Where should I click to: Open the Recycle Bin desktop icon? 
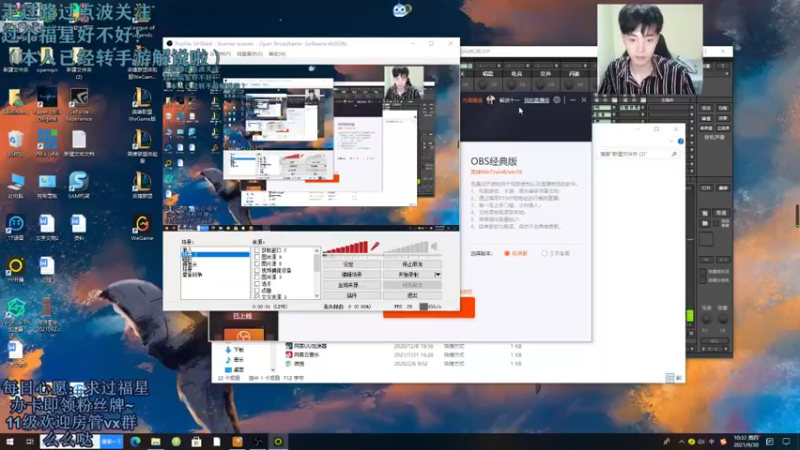[x=16, y=143]
